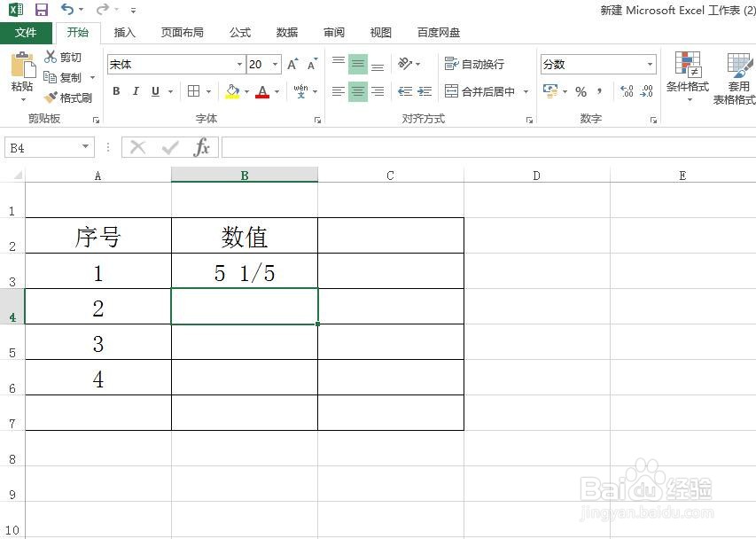Click 合并后居中 merge and center
The image size is (756, 539).
[479, 91]
